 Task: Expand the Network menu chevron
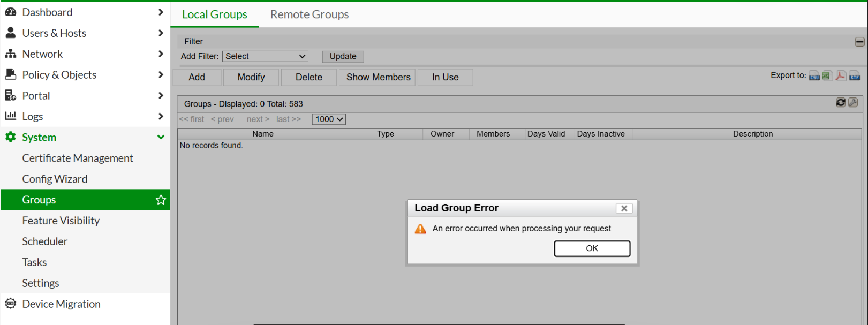tap(161, 54)
